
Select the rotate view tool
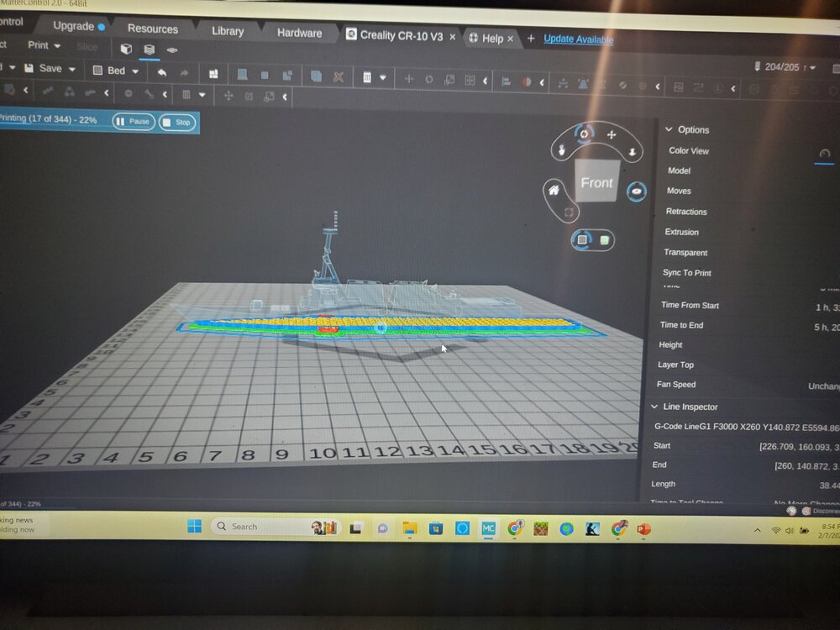point(585,133)
